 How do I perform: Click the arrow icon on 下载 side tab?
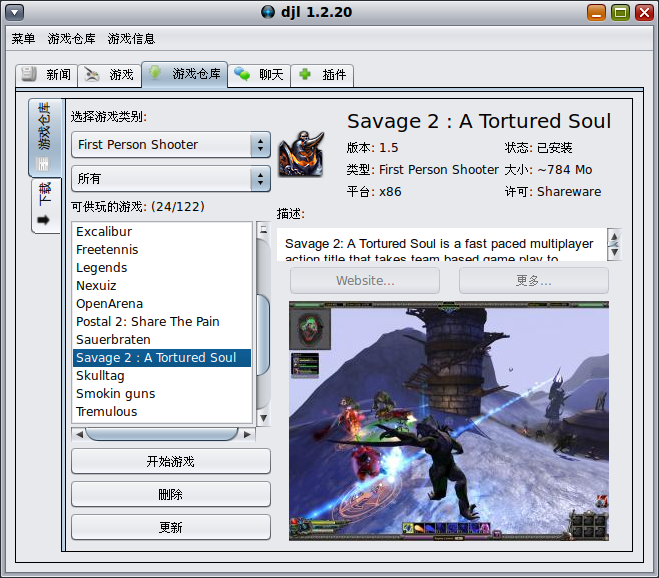pyautogui.click(x=44, y=220)
